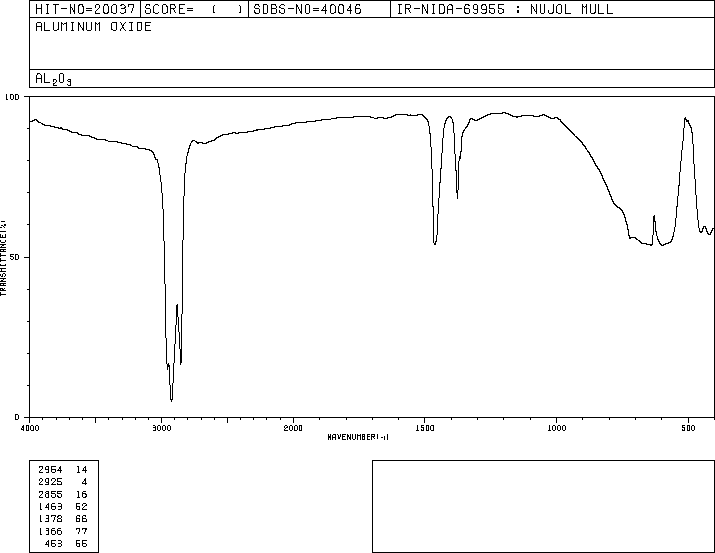The image size is (715, 553).
Task: Click the TRANSMITTANCE axis title
Action: point(3,258)
